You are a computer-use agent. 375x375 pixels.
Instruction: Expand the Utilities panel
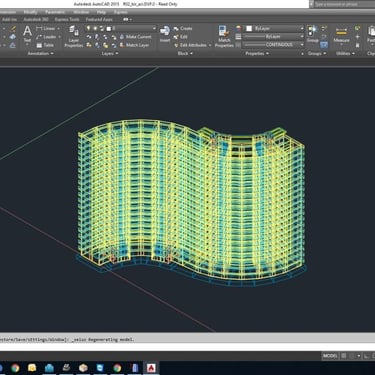345,53
